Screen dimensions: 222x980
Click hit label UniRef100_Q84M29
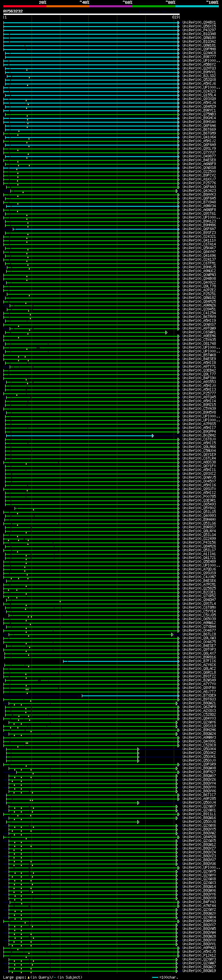(199, 107)
